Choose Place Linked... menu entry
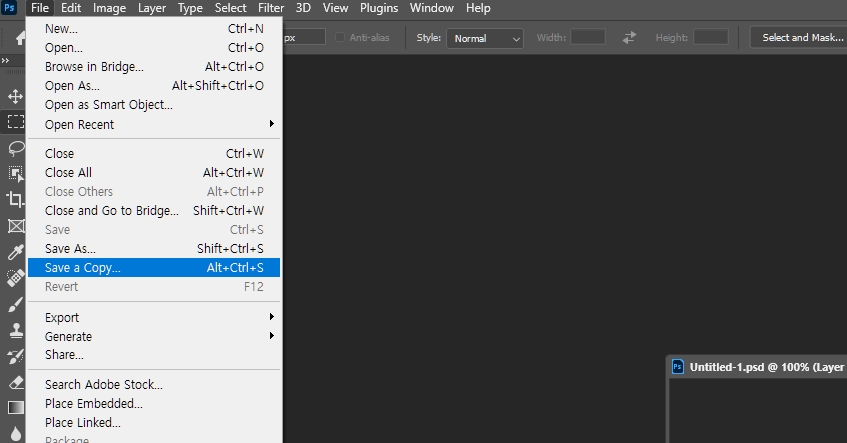 point(154,422)
